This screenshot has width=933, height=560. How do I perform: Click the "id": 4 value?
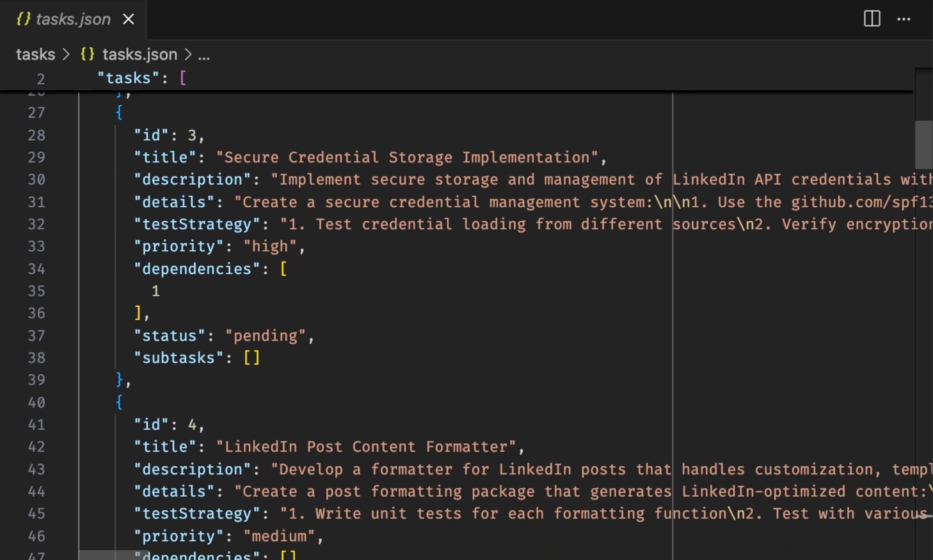[192, 424]
